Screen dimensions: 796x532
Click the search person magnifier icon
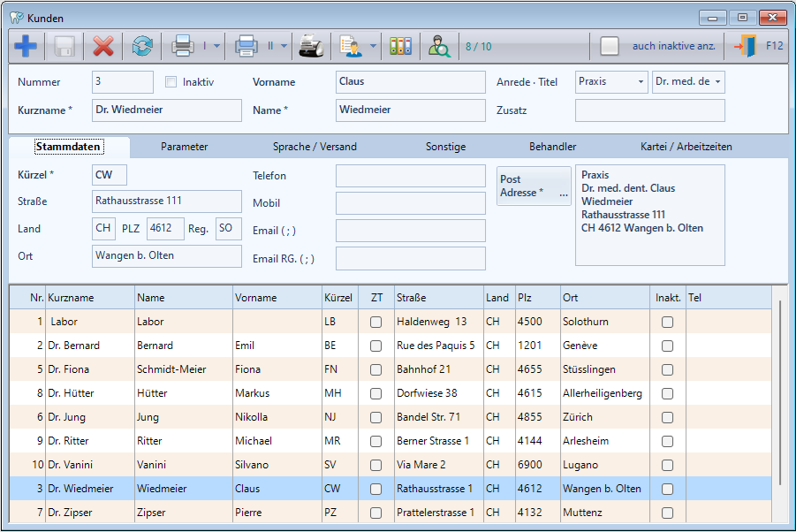pyautogui.click(x=439, y=46)
